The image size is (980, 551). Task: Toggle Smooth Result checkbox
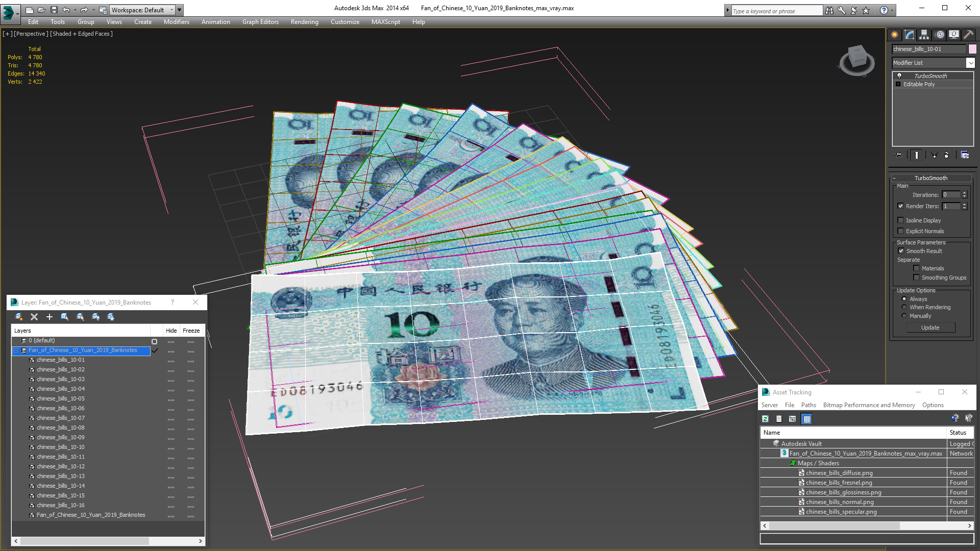point(901,251)
